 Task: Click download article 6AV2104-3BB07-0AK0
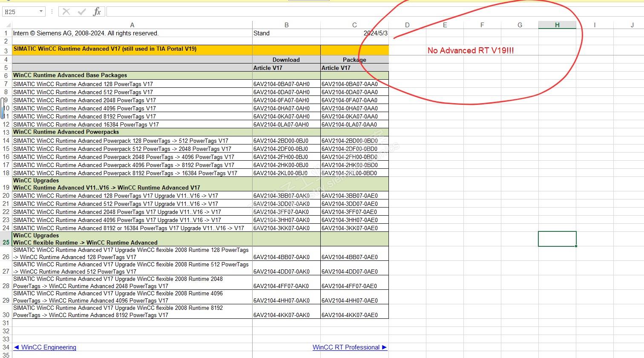[x=286, y=196]
